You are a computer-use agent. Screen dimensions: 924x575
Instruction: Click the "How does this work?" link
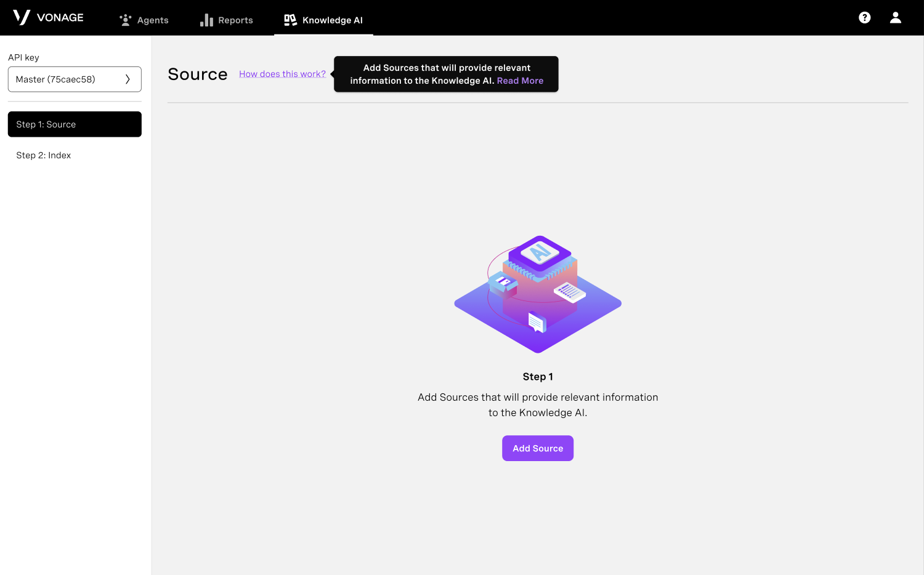(282, 74)
